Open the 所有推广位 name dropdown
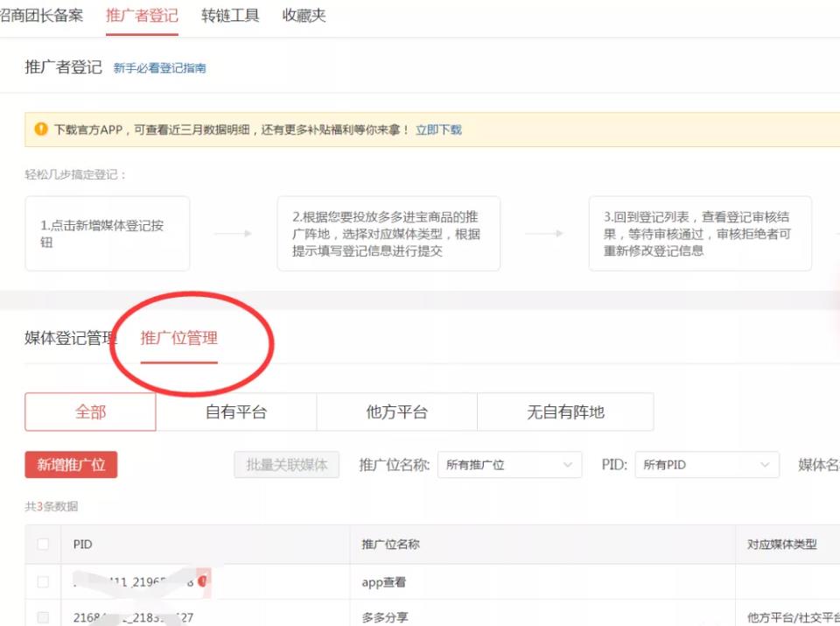This screenshot has height=626, width=840. pyautogui.click(x=509, y=465)
